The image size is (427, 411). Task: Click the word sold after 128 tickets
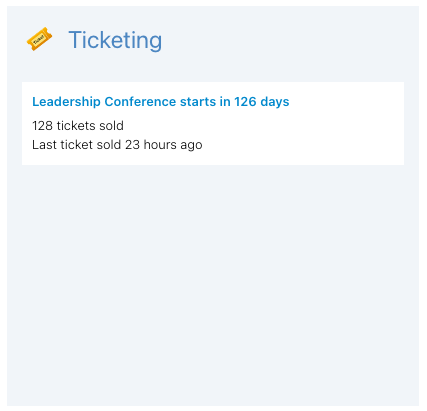click(111, 126)
